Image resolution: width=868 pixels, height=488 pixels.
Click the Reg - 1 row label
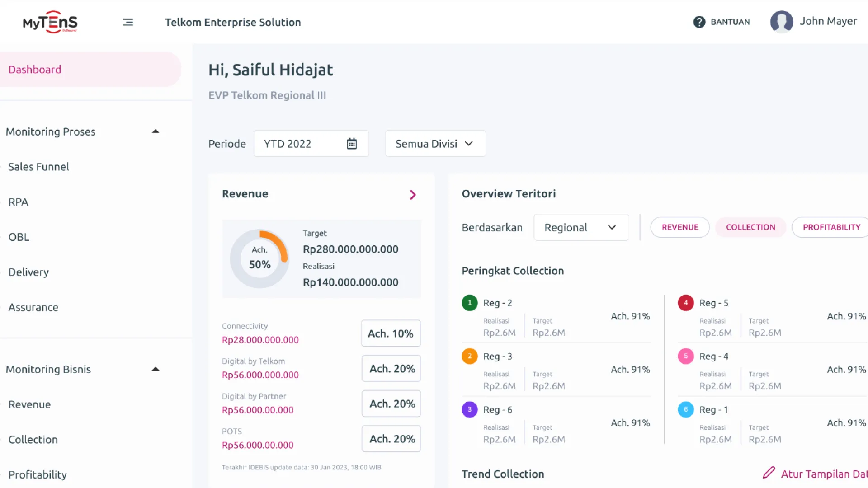point(713,410)
